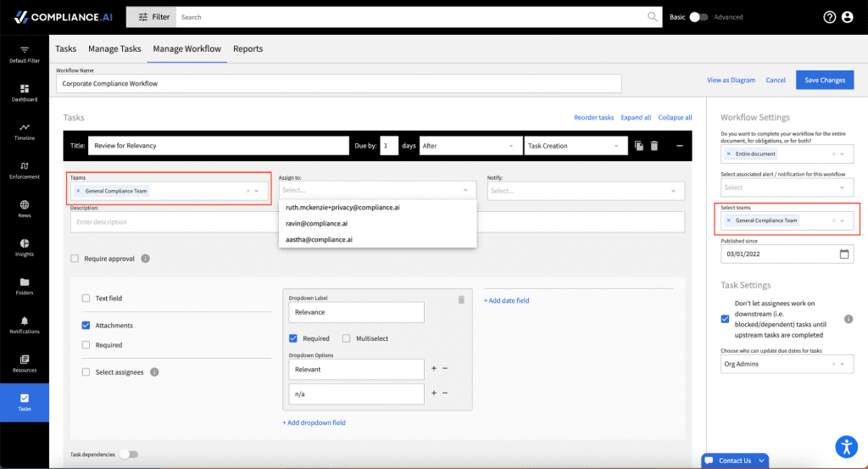Viewport: 868px width, 469px height.
Task: Open Resources in the sidebar
Action: coord(25,364)
